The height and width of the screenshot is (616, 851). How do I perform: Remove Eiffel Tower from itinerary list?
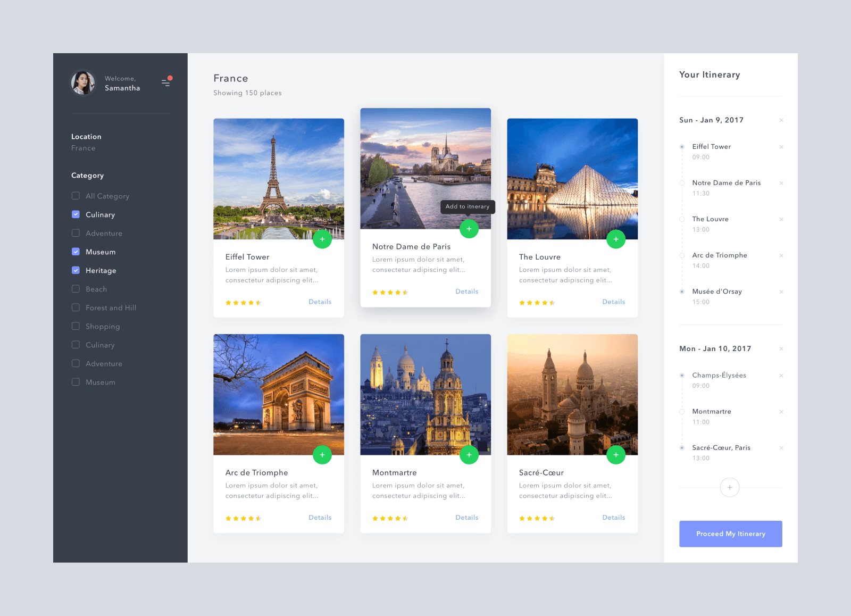781,147
